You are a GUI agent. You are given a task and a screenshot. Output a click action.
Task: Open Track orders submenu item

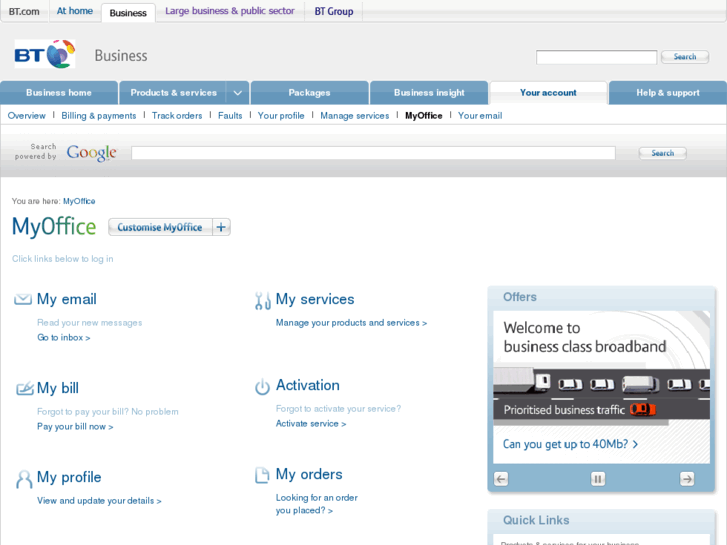click(x=177, y=115)
